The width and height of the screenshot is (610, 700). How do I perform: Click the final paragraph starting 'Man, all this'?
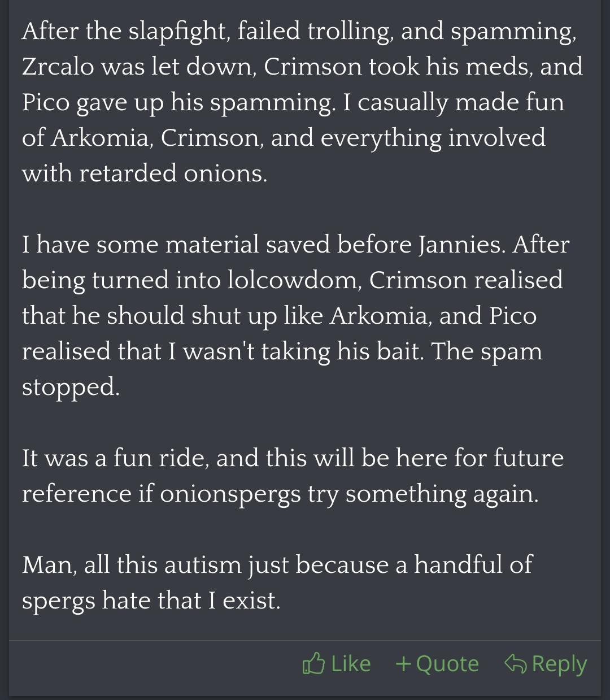(x=277, y=582)
